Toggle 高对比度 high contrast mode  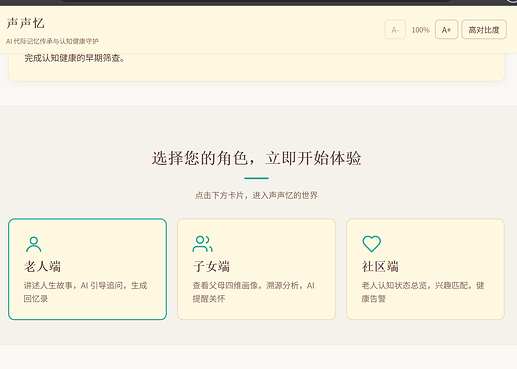coord(484,30)
